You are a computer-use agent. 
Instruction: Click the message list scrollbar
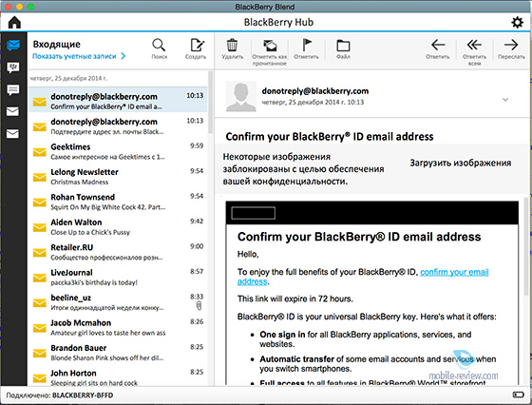click(x=211, y=102)
